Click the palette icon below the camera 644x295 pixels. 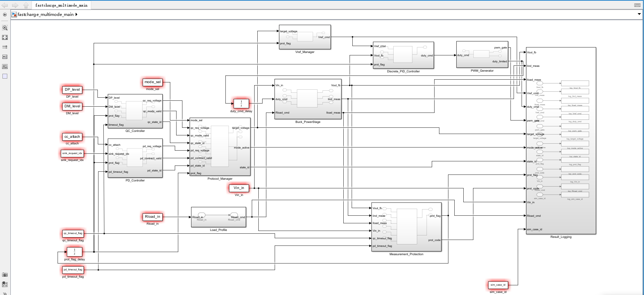[5, 284]
